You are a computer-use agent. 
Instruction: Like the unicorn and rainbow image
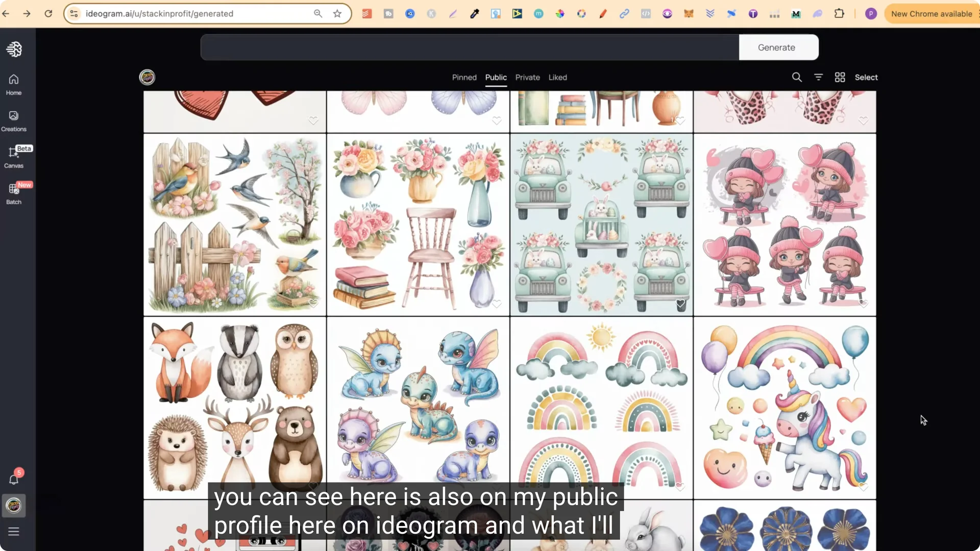pos(863,487)
